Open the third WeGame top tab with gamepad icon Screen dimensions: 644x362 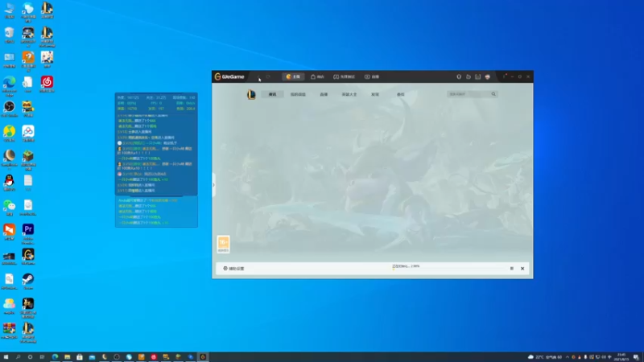coord(345,76)
